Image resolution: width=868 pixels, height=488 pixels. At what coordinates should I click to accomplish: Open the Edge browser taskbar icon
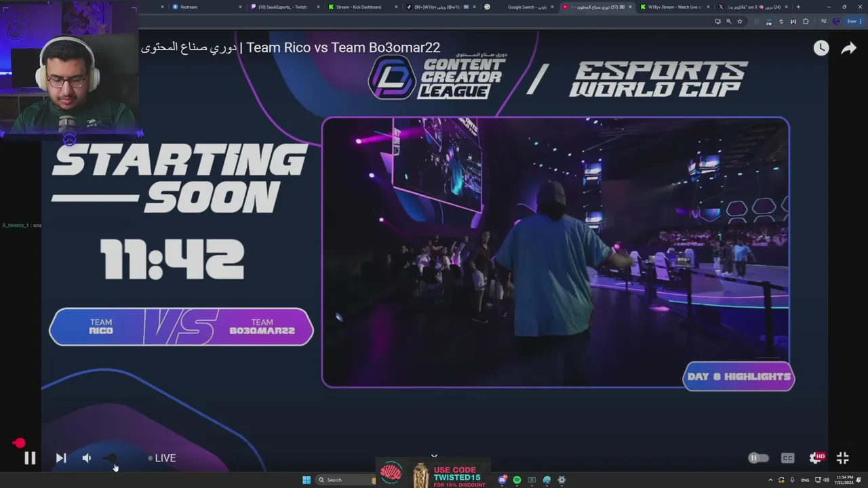click(x=547, y=480)
